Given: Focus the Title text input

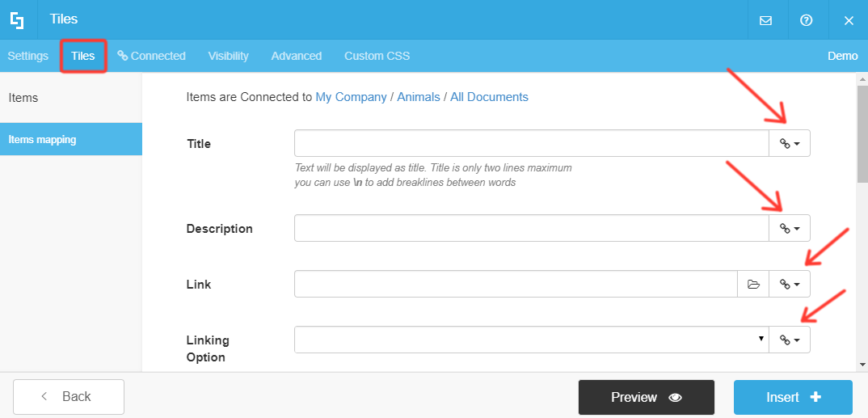Looking at the screenshot, I should click(532, 143).
